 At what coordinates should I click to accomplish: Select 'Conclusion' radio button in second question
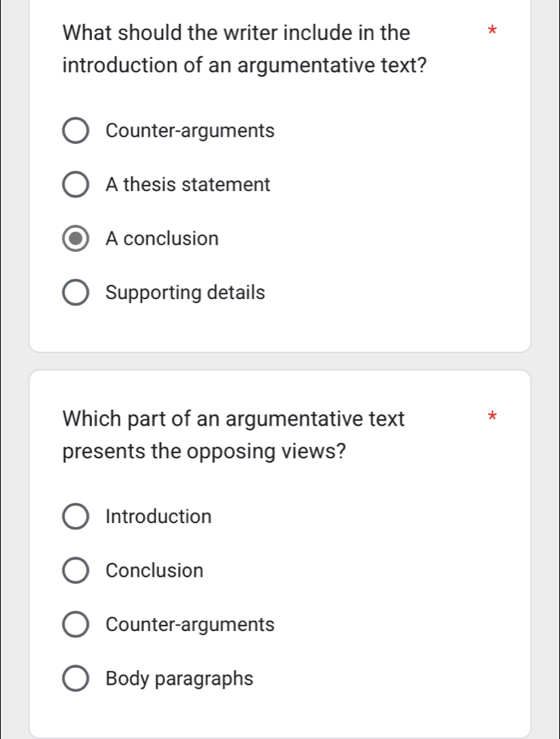76,571
